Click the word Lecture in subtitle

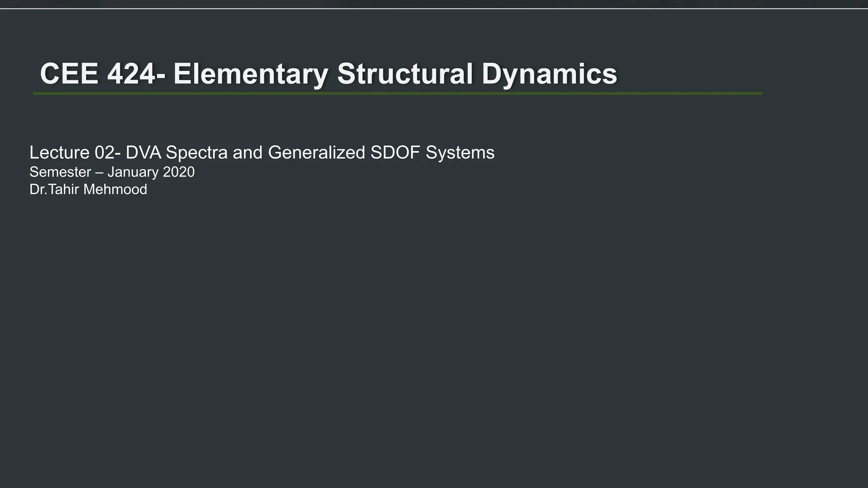click(x=60, y=152)
